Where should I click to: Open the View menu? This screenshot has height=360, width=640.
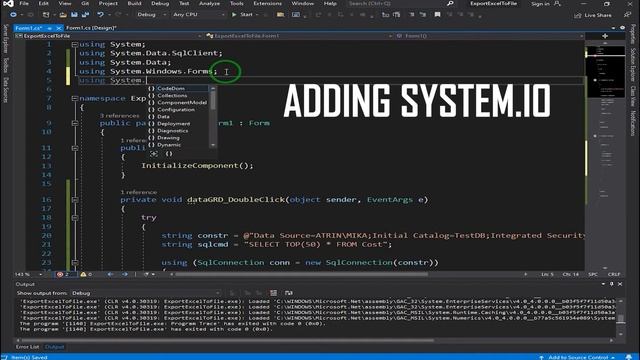point(64,4)
